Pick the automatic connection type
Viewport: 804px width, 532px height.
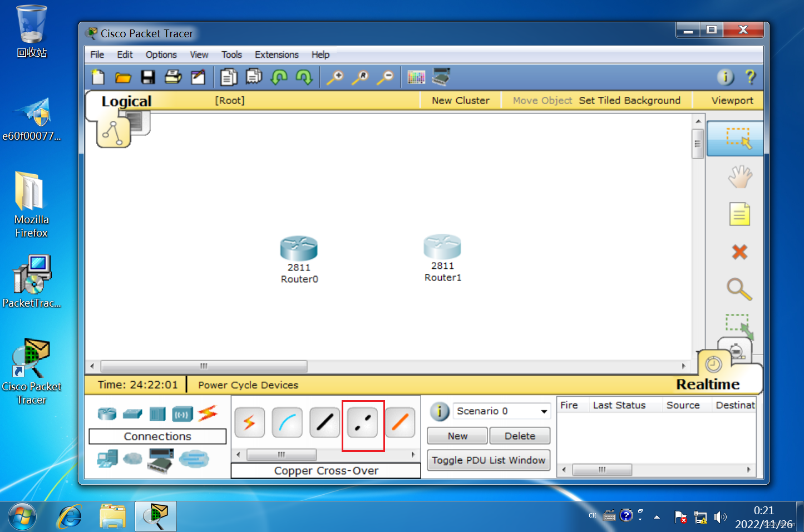(x=249, y=422)
